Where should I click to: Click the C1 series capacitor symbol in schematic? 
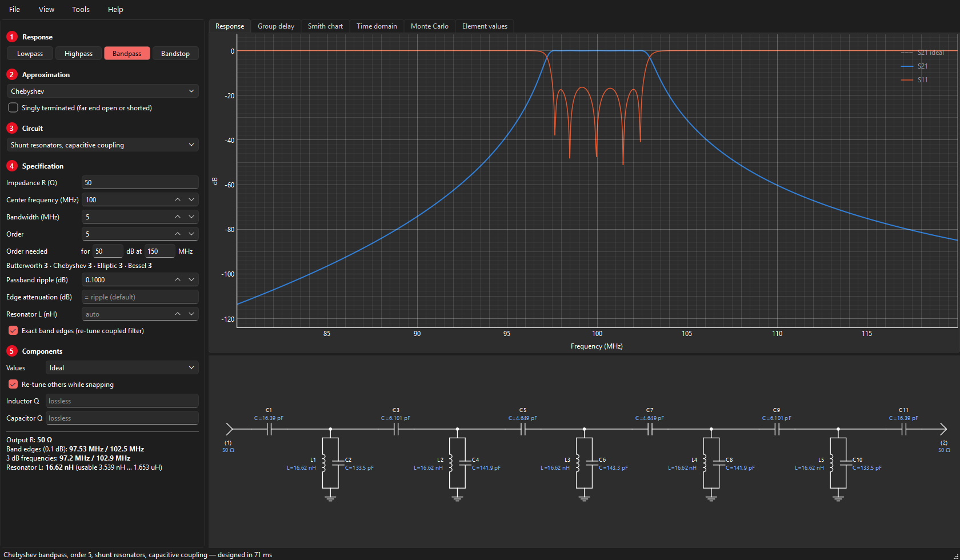269,429
